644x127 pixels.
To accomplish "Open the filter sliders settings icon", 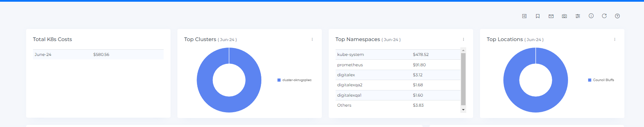I will pyautogui.click(x=578, y=16).
